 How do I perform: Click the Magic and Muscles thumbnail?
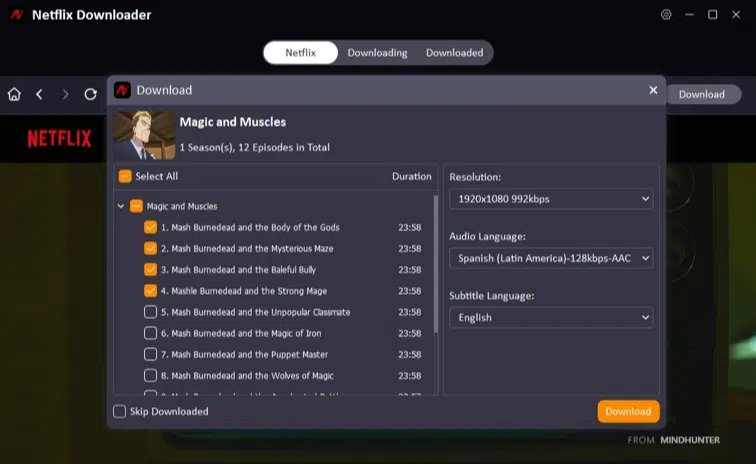pyautogui.click(x=144, y=135)
